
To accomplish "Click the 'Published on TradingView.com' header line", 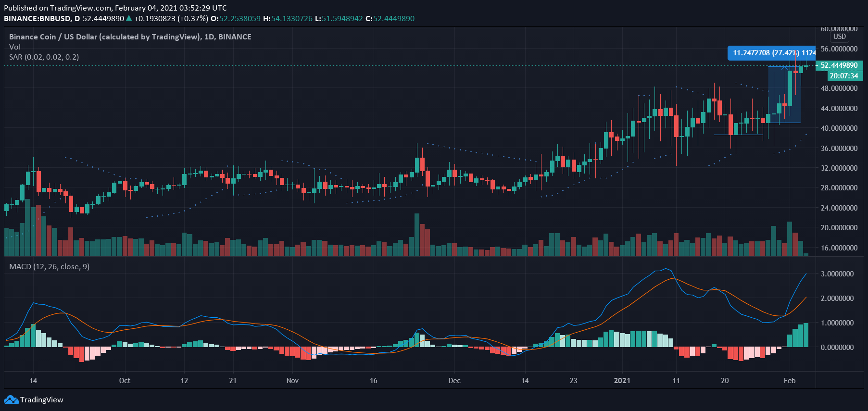I will (x=115, y=8).
